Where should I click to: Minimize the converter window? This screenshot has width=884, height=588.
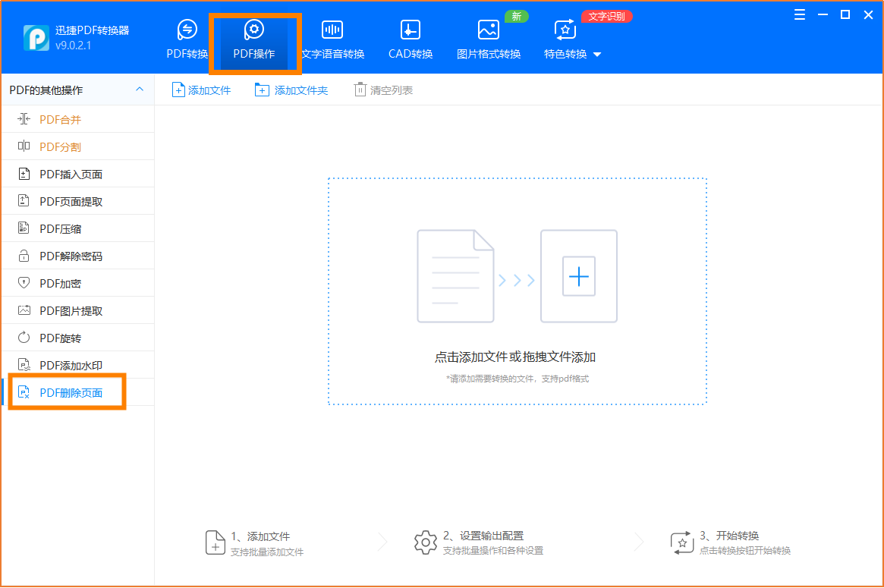pos(823,15)
